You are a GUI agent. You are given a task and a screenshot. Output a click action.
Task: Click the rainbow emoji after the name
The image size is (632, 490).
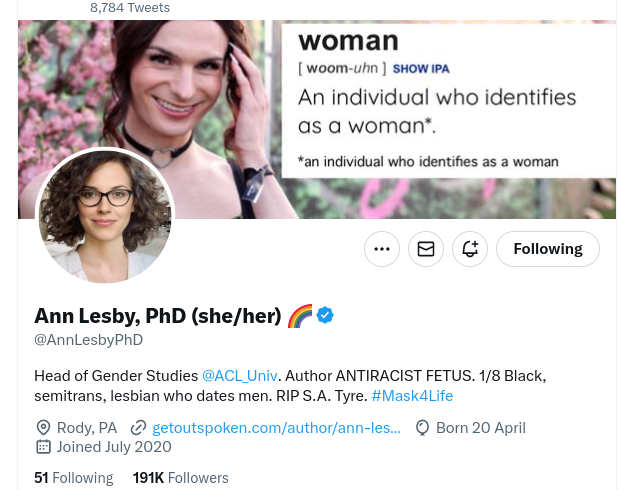[300, 316]
